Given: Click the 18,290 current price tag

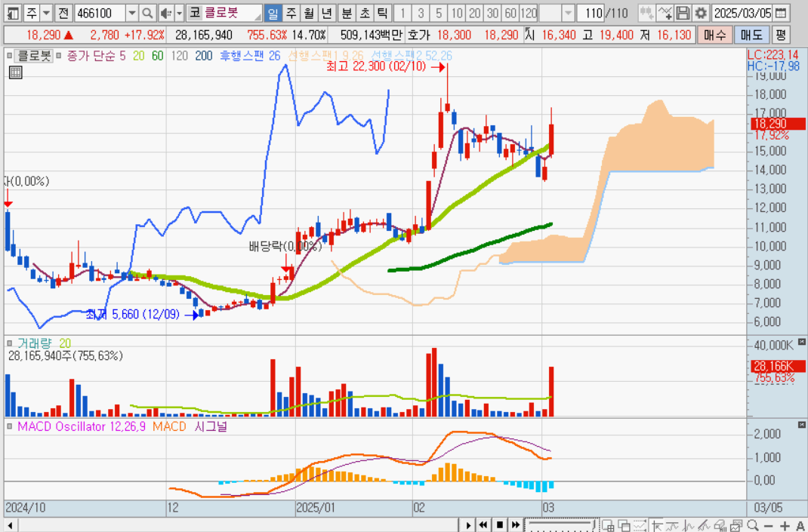Looking at the screenshot, I should pos(778,124).
